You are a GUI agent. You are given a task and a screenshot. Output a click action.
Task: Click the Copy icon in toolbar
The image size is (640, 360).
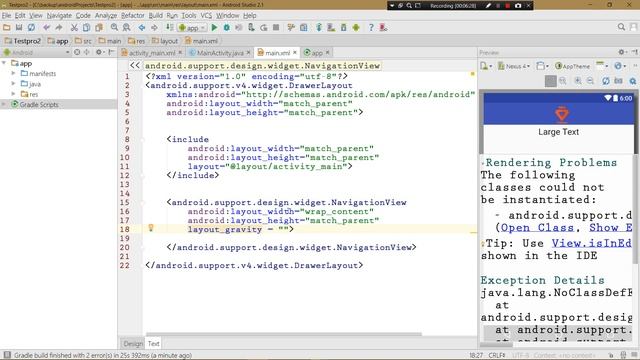pos(87,28)
